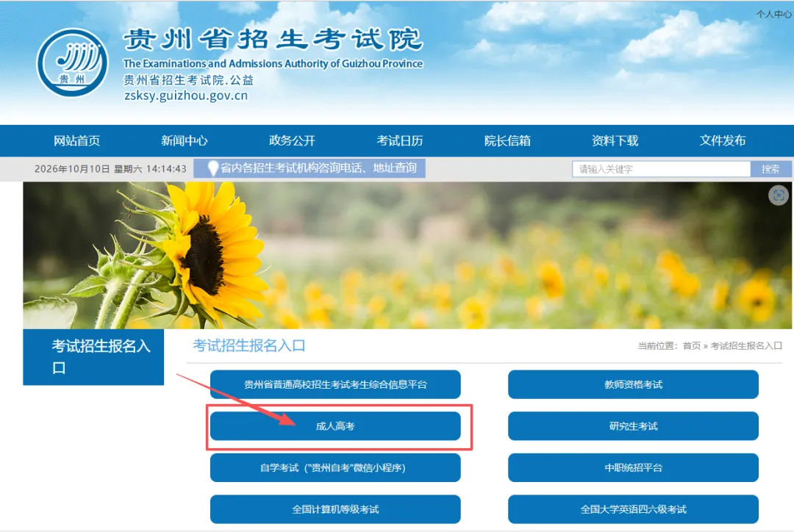This screenshot has height=532, width=794.
Task: Click the 贵州省招生考试院 title text
Action: [273, 40]
